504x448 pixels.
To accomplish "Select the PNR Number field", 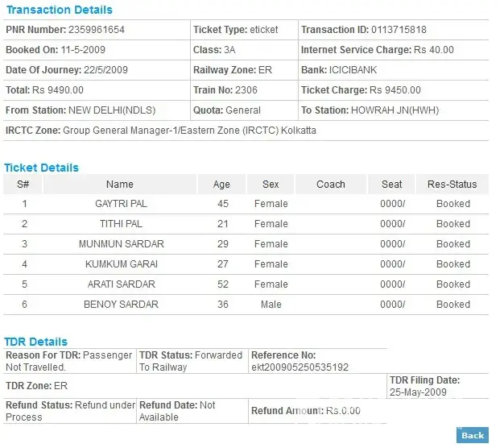I will [x=65, y=30].
